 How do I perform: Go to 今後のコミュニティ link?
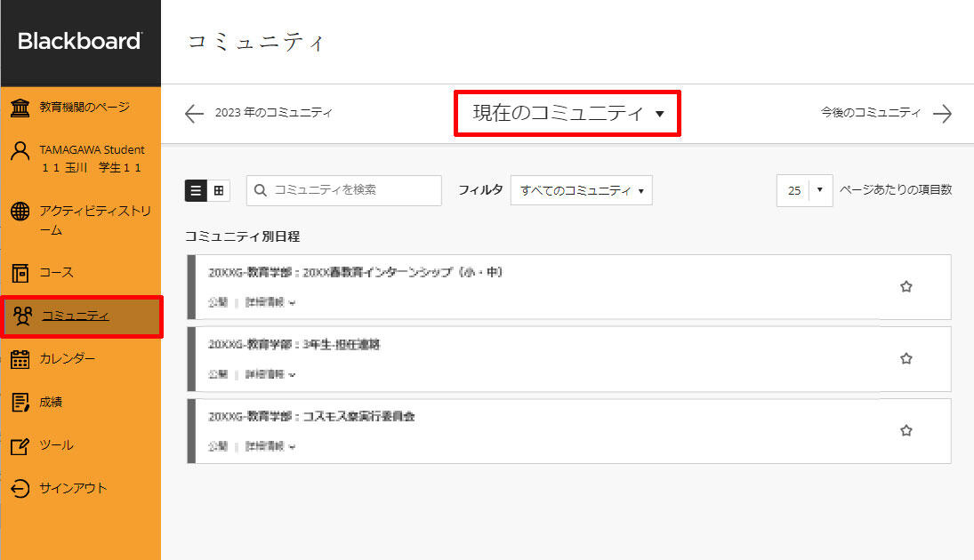tap(870, 112)
